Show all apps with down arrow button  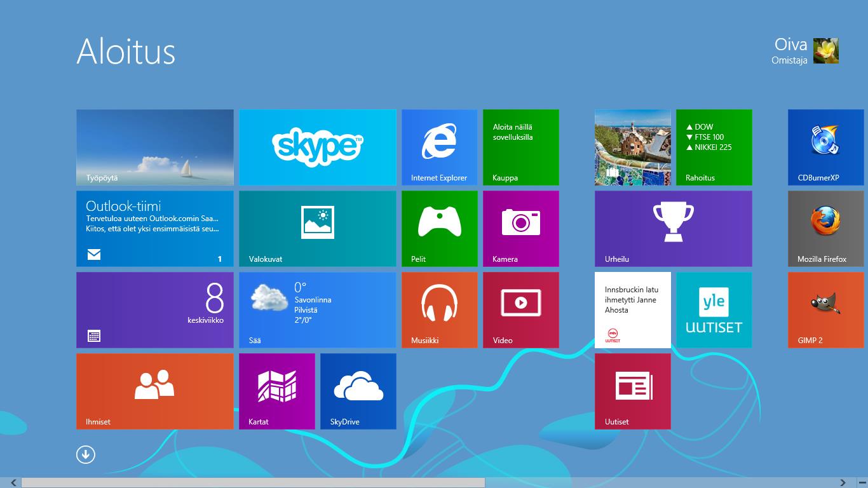(x=86, y=454)
